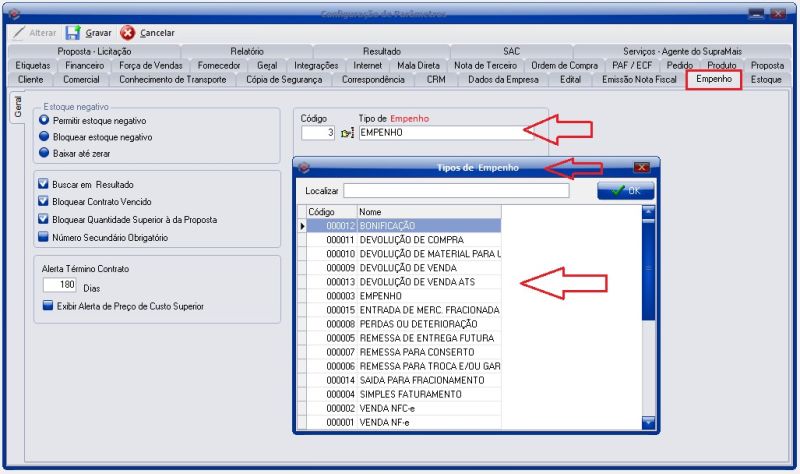Open the PAF / ECF tab
Image resolution: width=800 pixels, height=474 pixels.
632,66
